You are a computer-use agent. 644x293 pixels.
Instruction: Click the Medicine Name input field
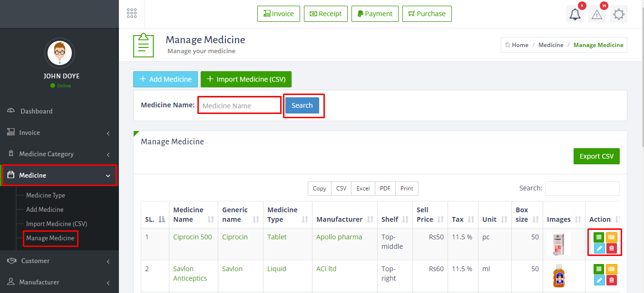(x=239, y=105)
